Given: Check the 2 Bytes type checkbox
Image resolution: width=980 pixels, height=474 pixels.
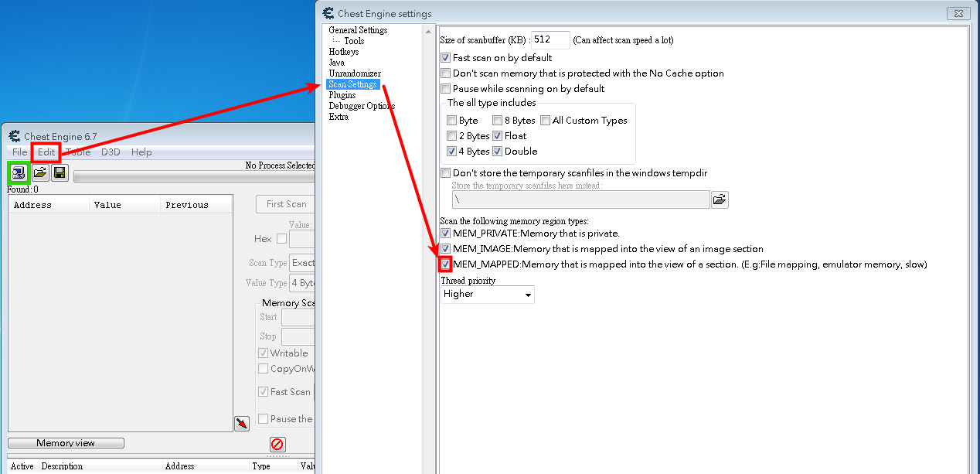Looking at the screenshot, I should (451, 136).
